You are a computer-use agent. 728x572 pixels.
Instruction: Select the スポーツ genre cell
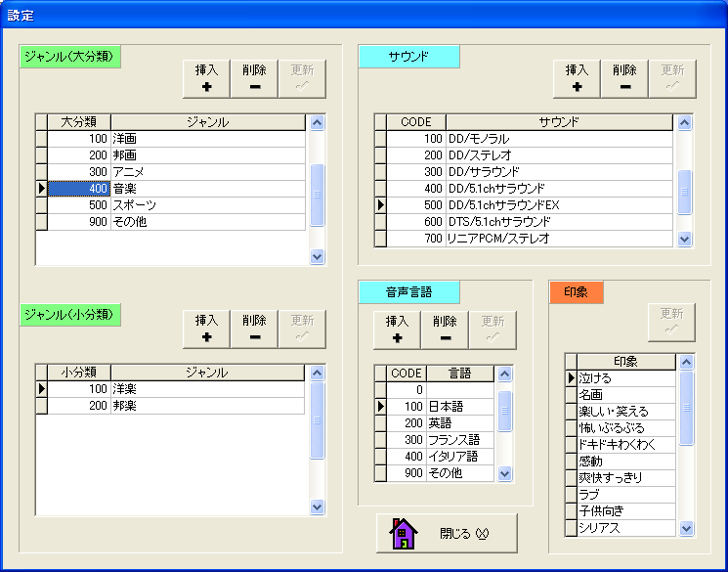pyautogui.click(x=208, y=205)
